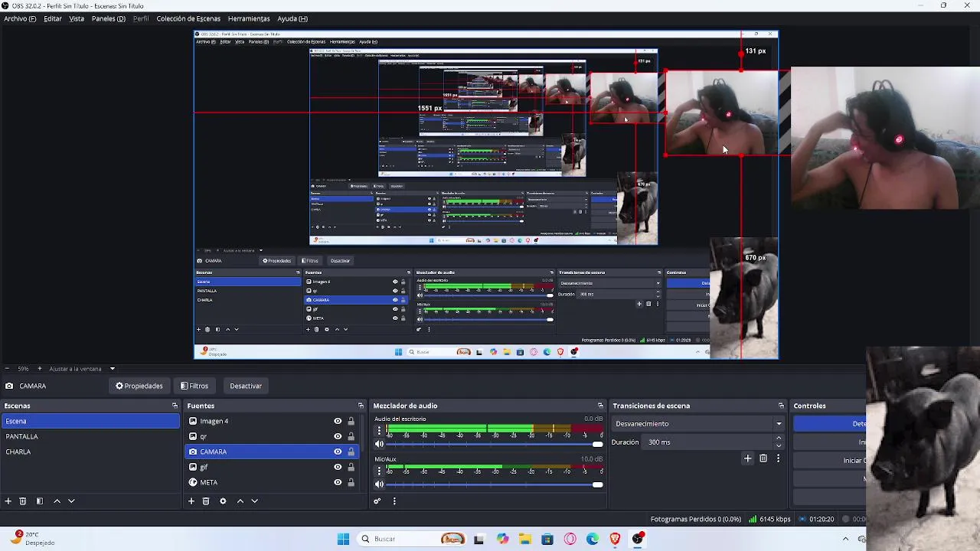Mute Audio del escritorio speaker
This screenshot has width=980, height=551.
(x=379, y=444)
